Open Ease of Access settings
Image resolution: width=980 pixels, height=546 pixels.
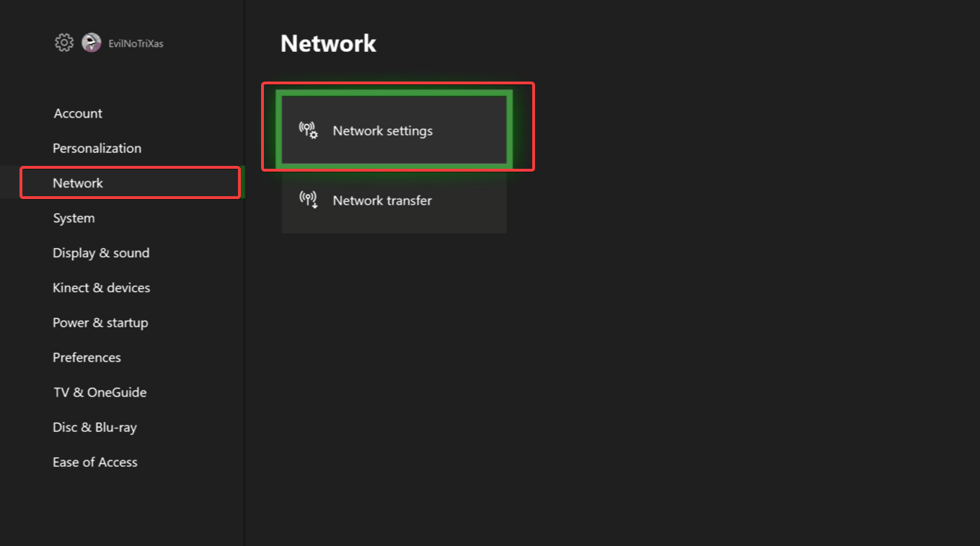point(94,462)
